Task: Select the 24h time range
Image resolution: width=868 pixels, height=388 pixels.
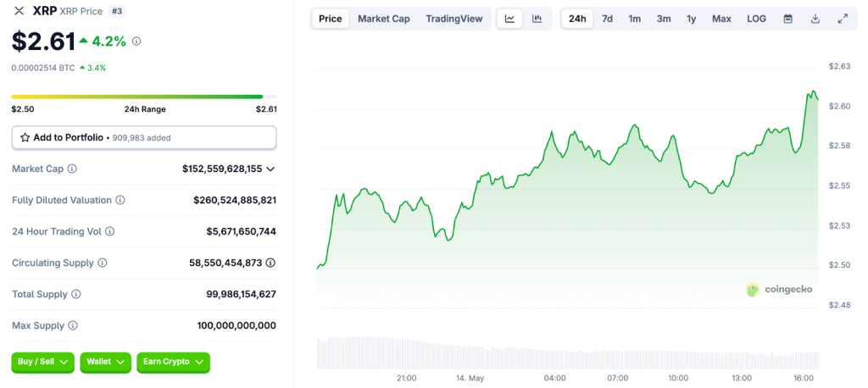Action: (x=577, y=19)
